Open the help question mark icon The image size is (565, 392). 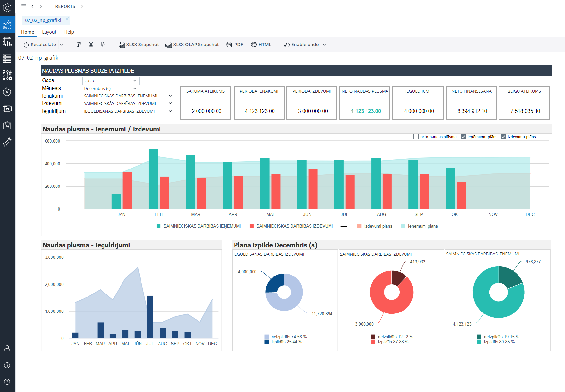pyautogui.click(x=7, y=382)
